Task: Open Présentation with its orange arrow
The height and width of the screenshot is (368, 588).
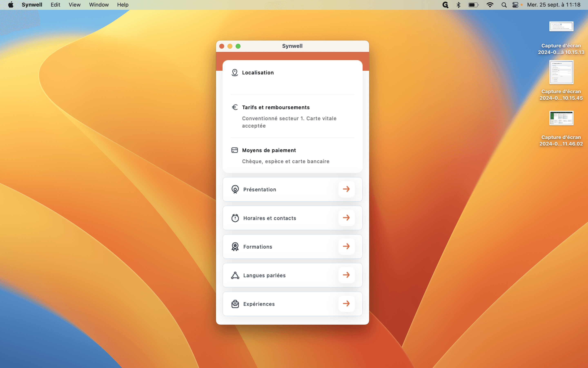Action: (x=346, y=189)
